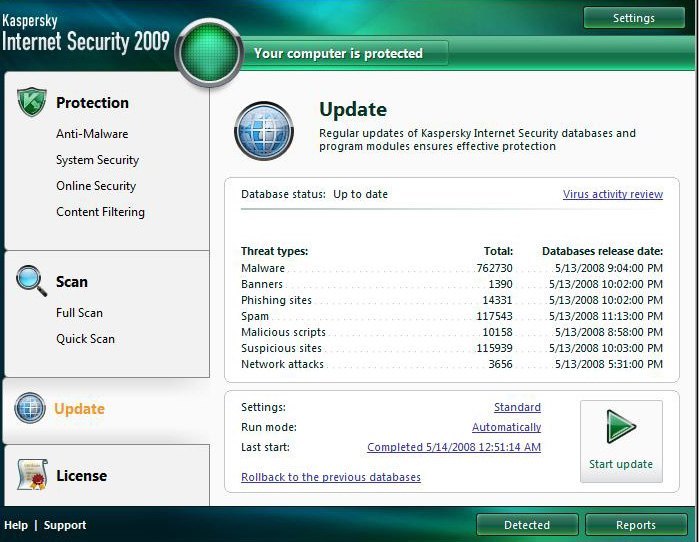Image resolution: width=699 pixels, height=542 pixels.
Task: Click the Spam threat type label
Action: click(x=255, y=316)
